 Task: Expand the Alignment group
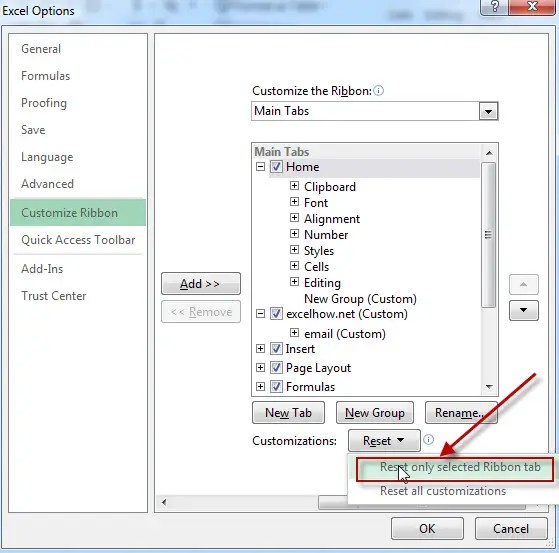(x=294, y=217)
